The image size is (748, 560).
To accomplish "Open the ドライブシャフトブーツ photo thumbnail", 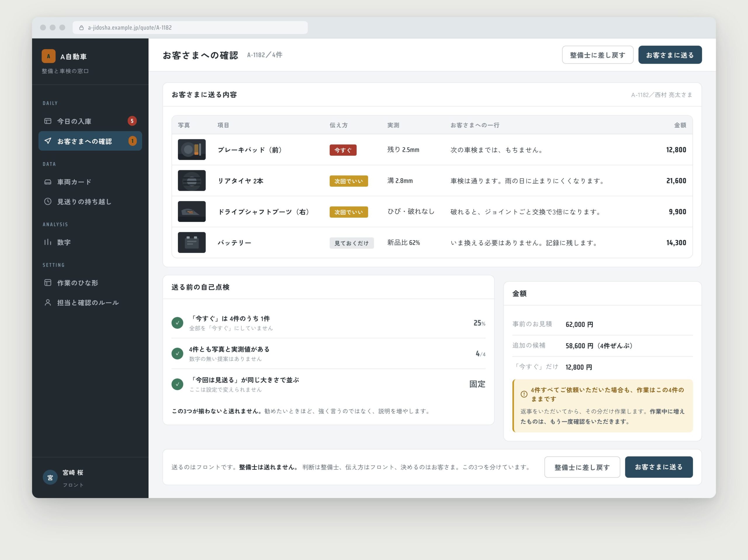I will 192,212.
